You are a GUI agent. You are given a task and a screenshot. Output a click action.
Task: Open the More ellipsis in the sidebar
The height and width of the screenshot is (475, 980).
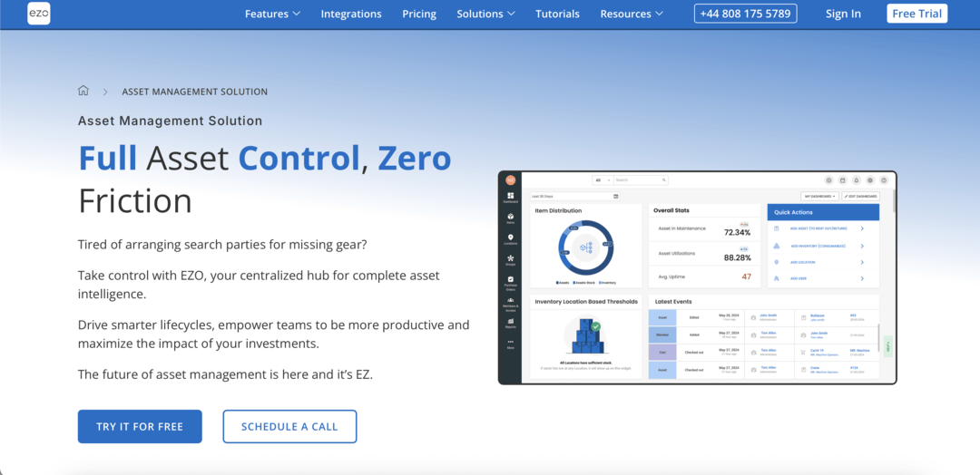pos(511,343)
